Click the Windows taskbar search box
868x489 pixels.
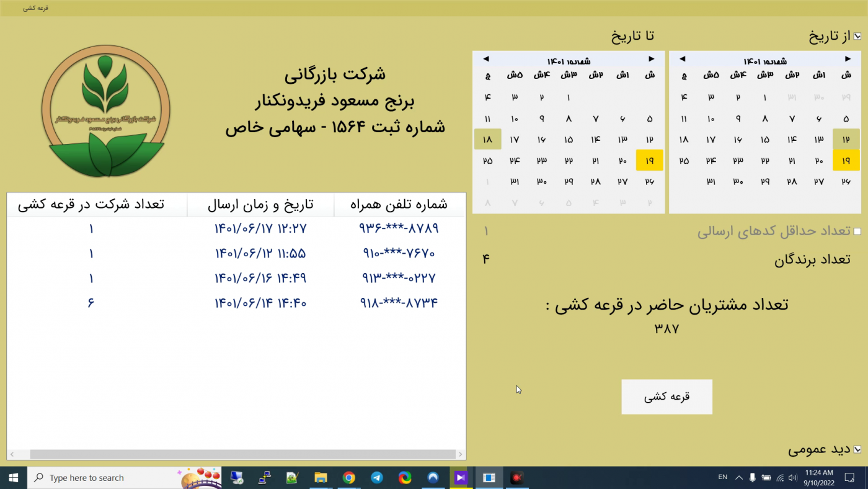(x=124, y=477)
